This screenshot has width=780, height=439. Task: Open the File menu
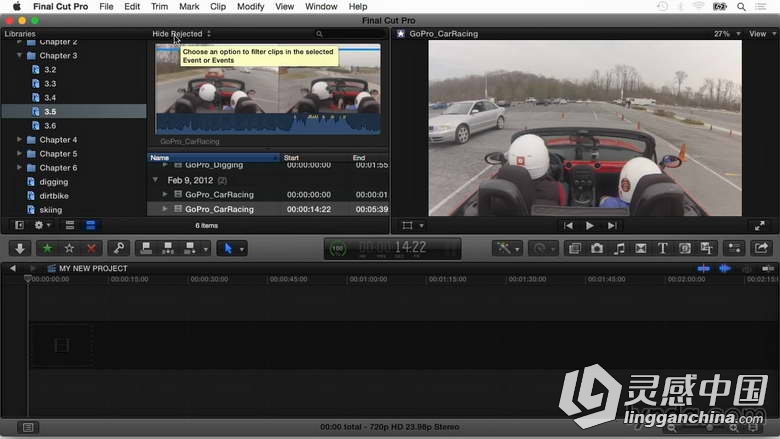[106, 6]
